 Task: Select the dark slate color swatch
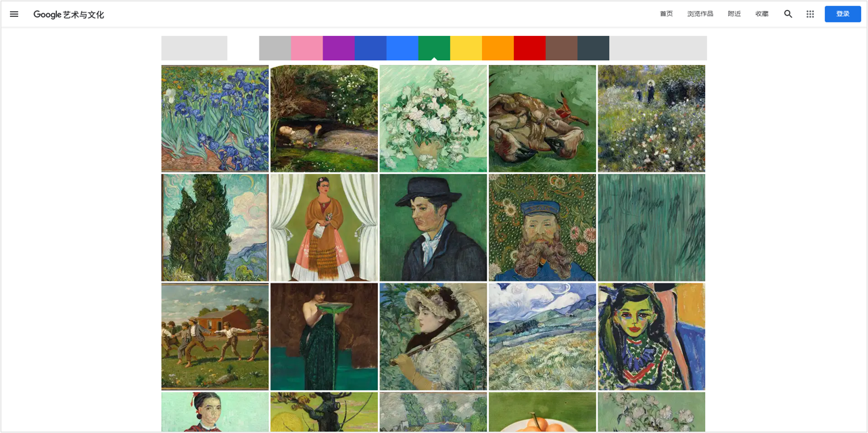[594, 48]
